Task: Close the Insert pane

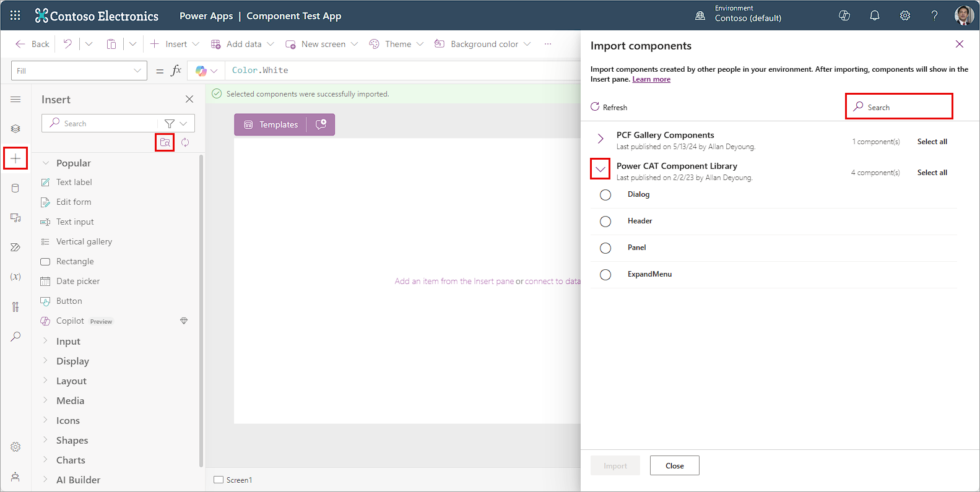Action: click(189, 99)
